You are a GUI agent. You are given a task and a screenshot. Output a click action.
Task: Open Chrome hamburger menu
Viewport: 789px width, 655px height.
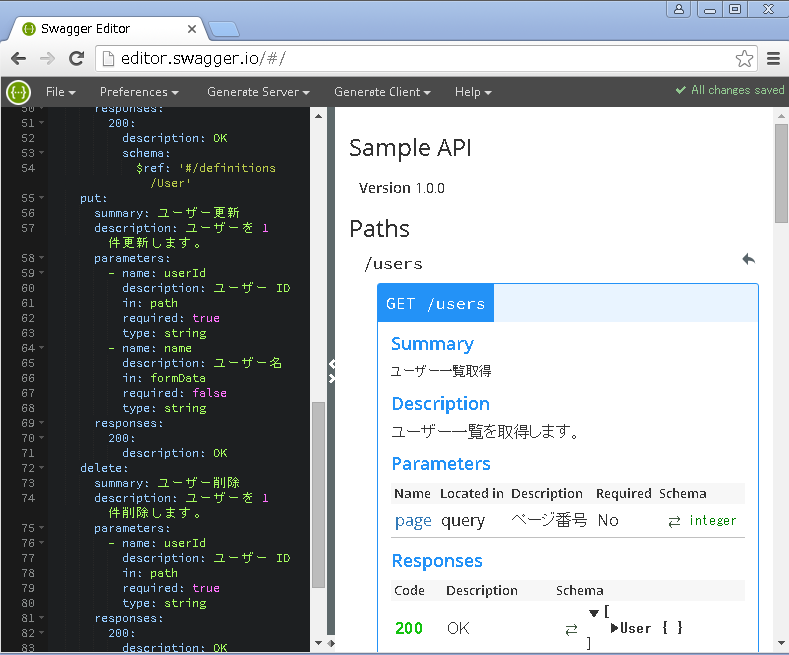(x=773, y=59)
